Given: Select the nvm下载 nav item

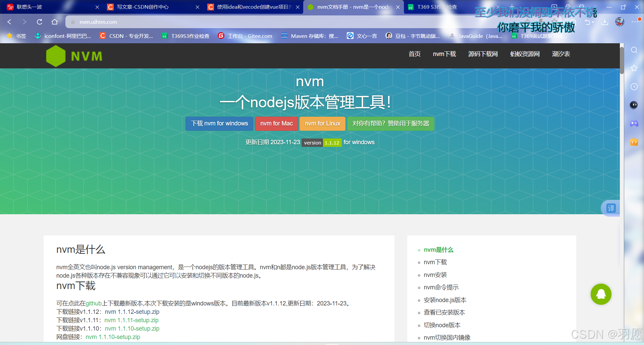Looking at the screenshot, I should tap(444, 54).
